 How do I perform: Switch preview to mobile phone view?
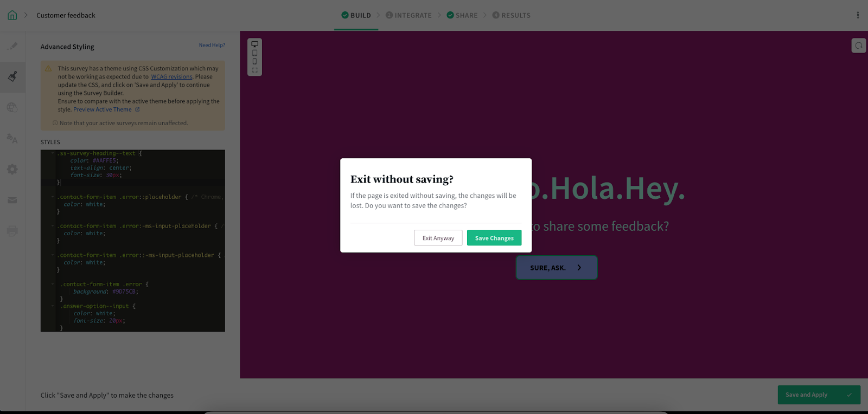click(x=254, y=62)
